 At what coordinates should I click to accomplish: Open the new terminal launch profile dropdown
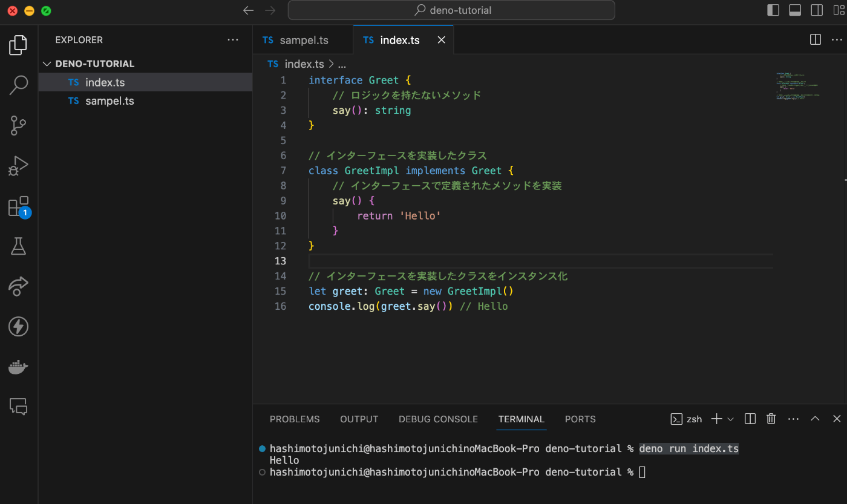click(730, 419)
